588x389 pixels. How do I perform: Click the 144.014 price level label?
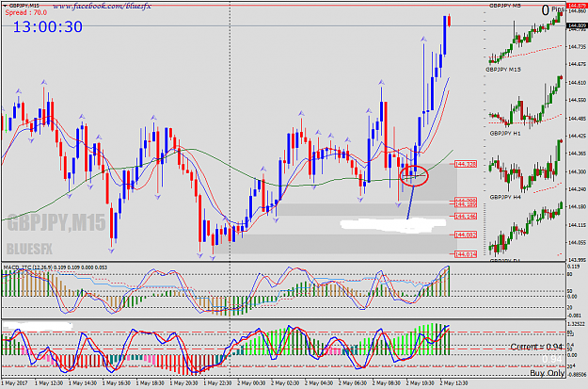[x=466, y=254]
